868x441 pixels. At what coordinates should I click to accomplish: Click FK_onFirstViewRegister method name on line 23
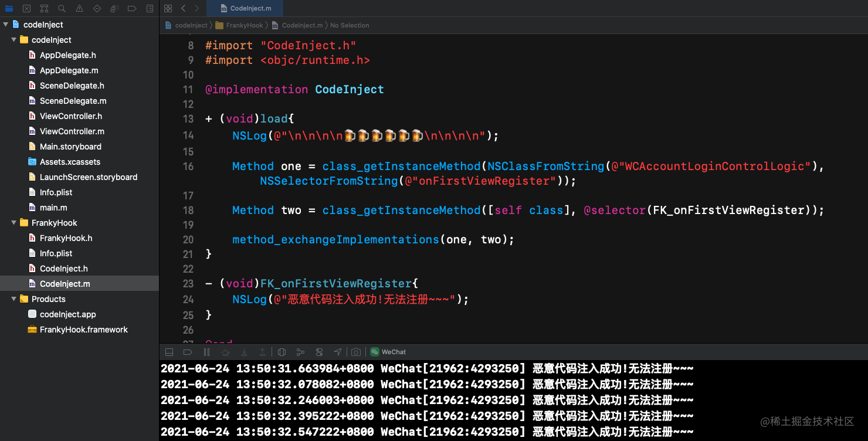point(336,283)
